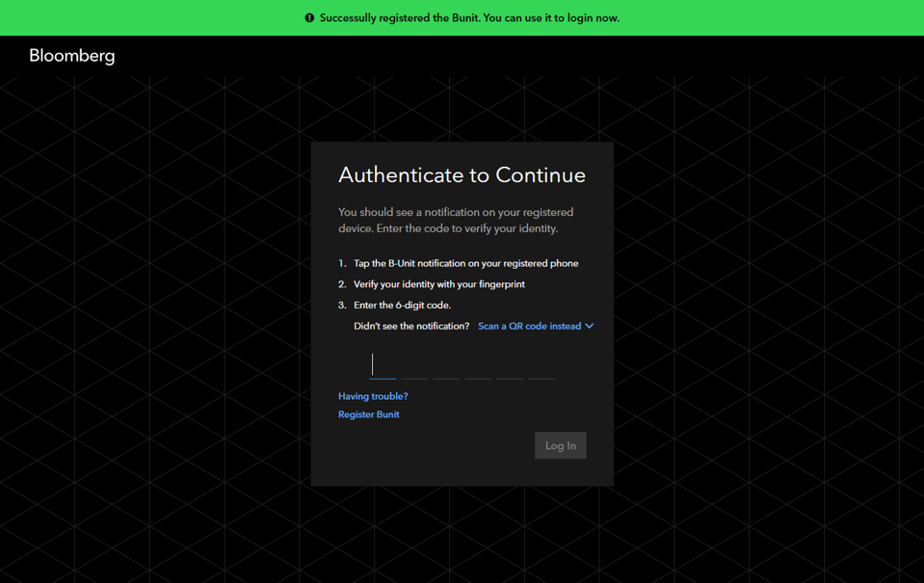Select the second digit entry box
This screenshot has width=924, height=583.
click(x=414, y=371)
